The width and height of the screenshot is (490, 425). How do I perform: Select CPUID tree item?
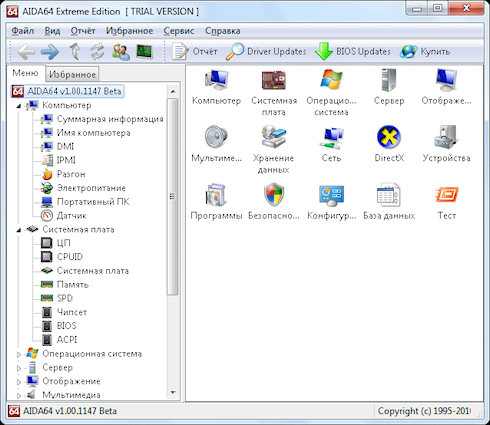62,257
